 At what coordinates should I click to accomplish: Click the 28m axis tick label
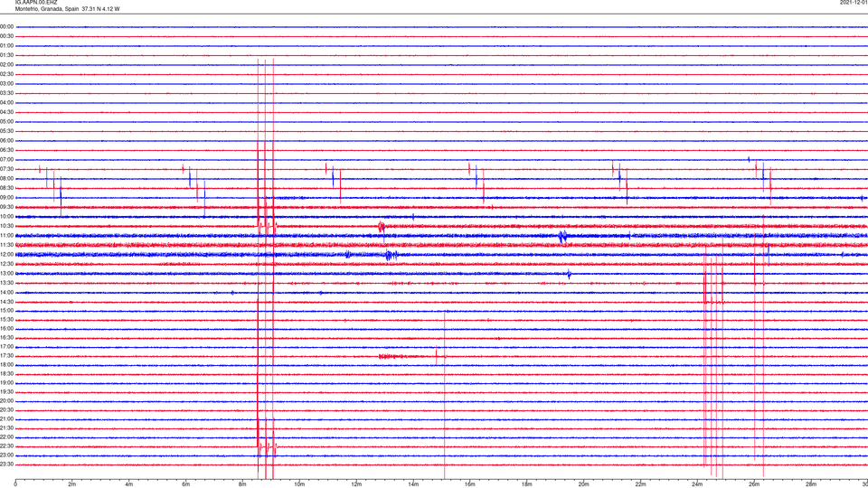812,484
